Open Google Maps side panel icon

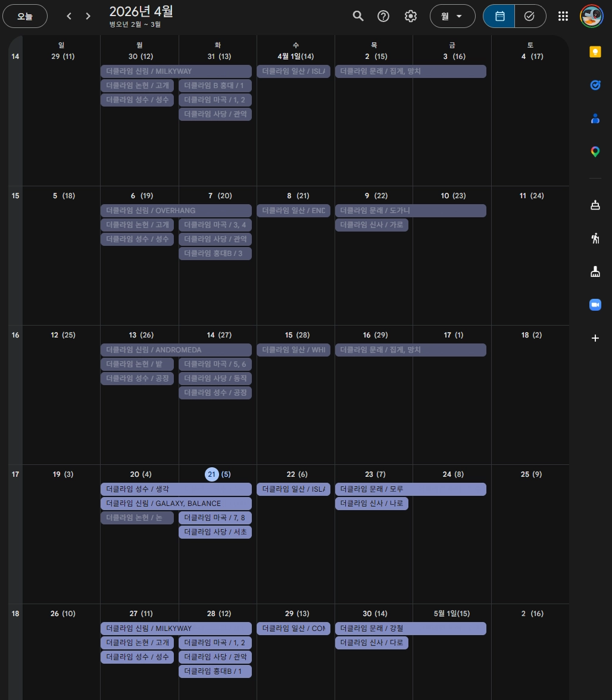click(x=595, y=152)
